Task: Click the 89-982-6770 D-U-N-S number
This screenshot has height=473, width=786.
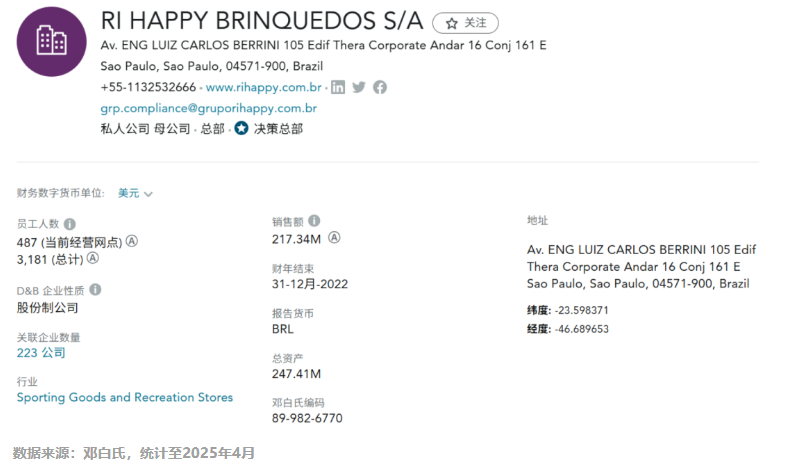Action: tap(307, 418)
